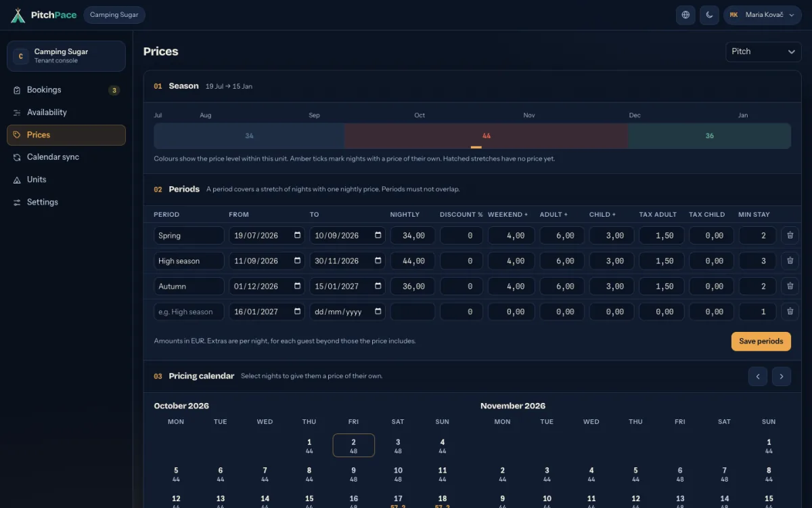
Task: Edit the High season nightly price 44,00
Action: point(413,261)
